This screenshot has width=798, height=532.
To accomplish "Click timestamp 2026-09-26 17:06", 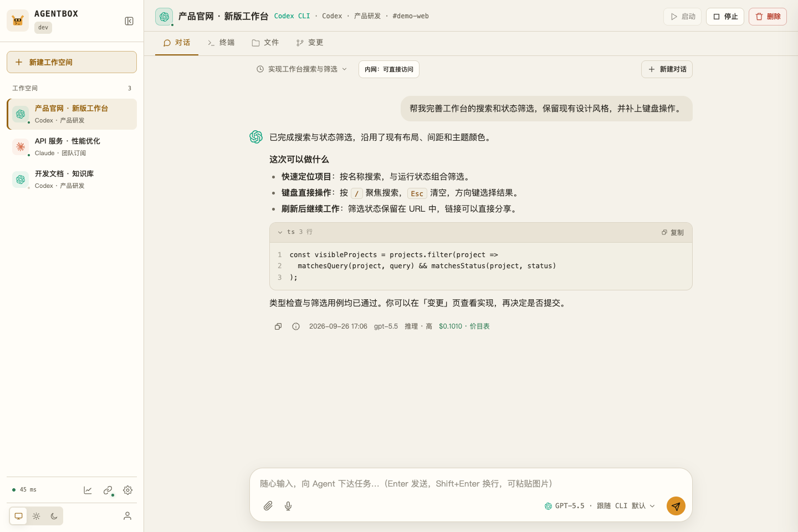I will coord(338,326).
